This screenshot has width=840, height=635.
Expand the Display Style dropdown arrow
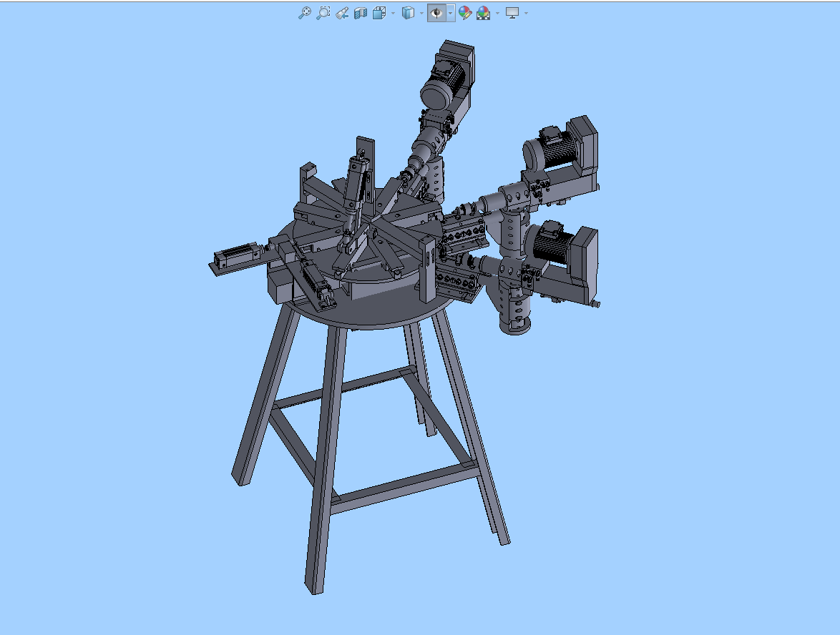pyautogui.click(x=421, y=13)
